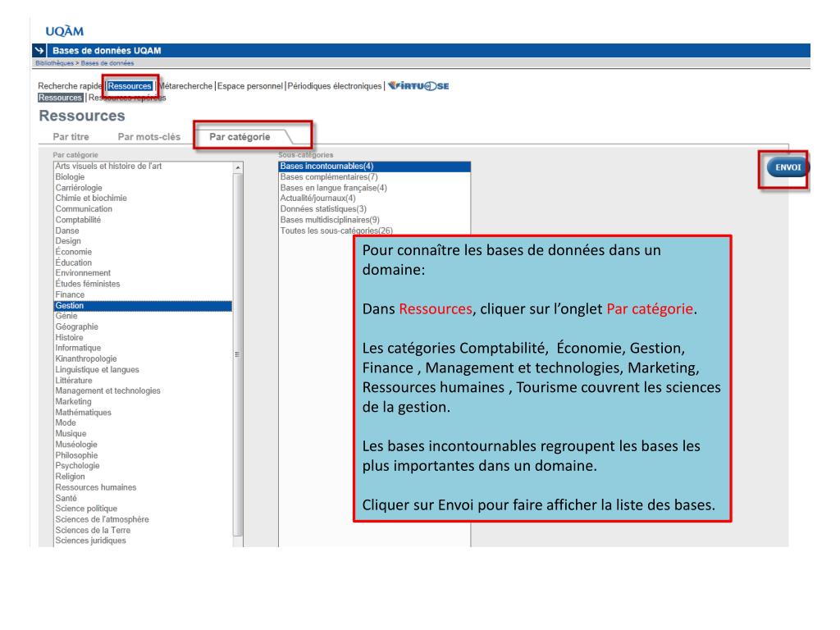
Task: Select the Comptabilité category
Action: coord(143,220)
